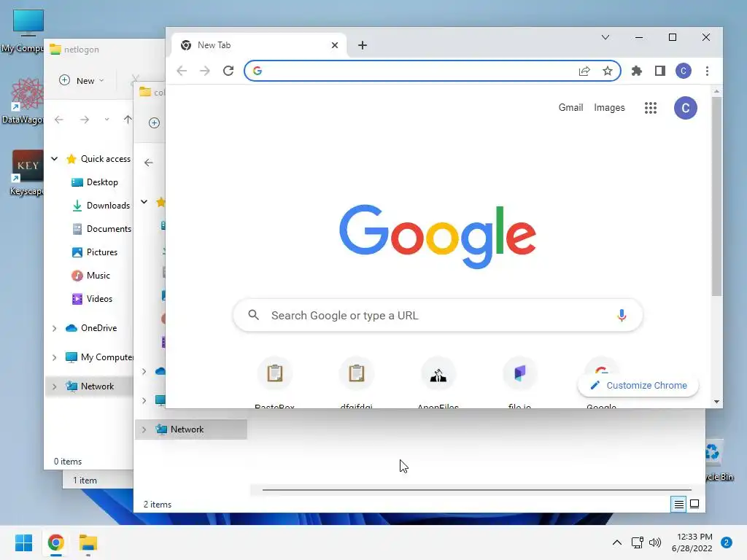
Task: Click New button in netlogon window
Action: [x=82, y=80]
